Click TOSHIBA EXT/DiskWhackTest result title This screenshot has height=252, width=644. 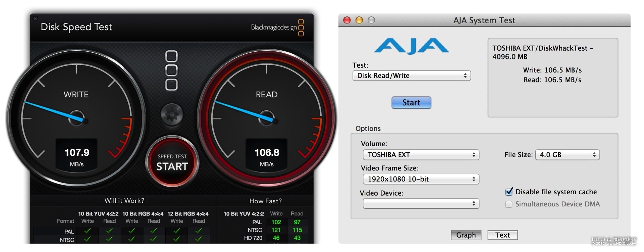[542, 52]
